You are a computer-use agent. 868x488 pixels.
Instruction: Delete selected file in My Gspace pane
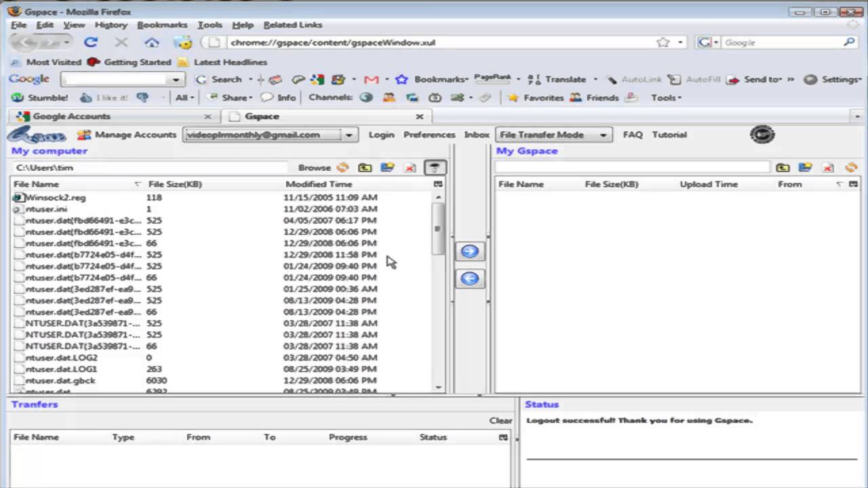click(828, 167)
